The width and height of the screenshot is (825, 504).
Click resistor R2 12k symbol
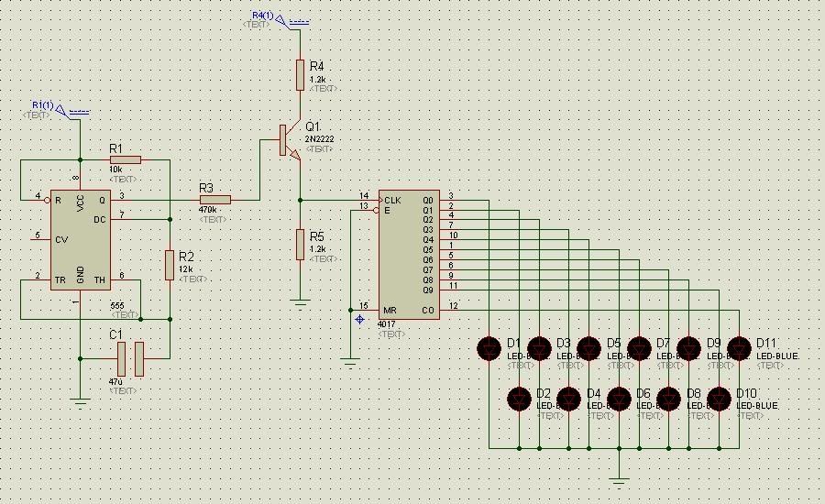[x=170, y=266]
